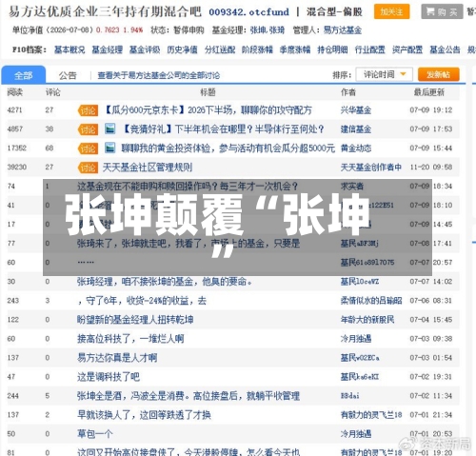Open post 聊聊我的黄金投资体验
The height and width of the screenshot is (456, 476).
point(228,149)
